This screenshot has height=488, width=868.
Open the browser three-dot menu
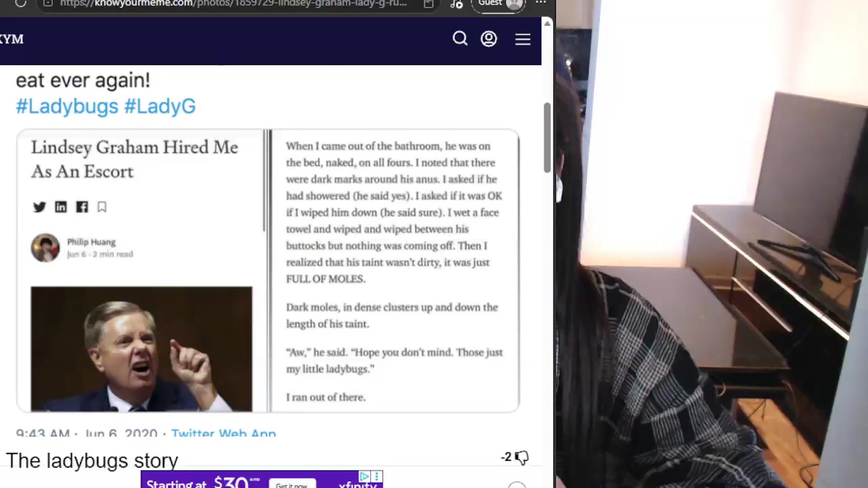541,3
